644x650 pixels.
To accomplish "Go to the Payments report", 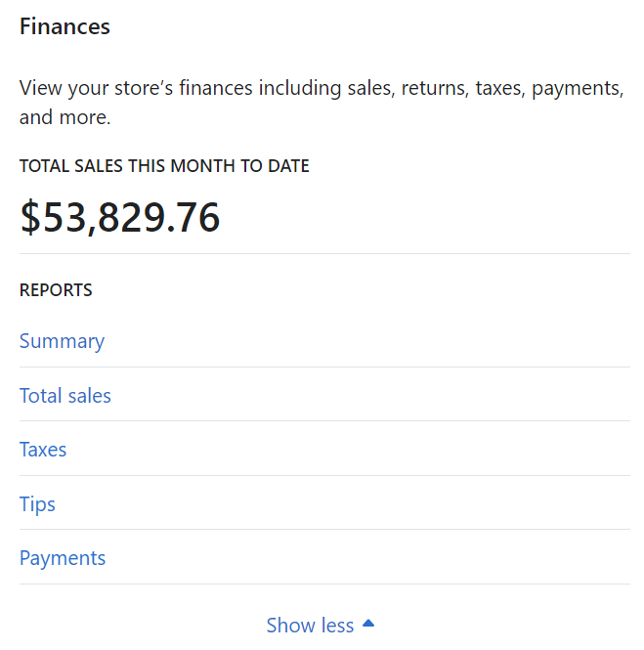I will click(x=63, y=558).
